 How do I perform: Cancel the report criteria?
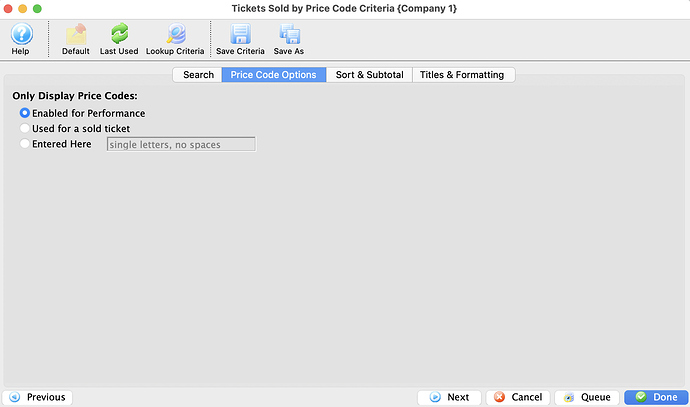(518, 397)
